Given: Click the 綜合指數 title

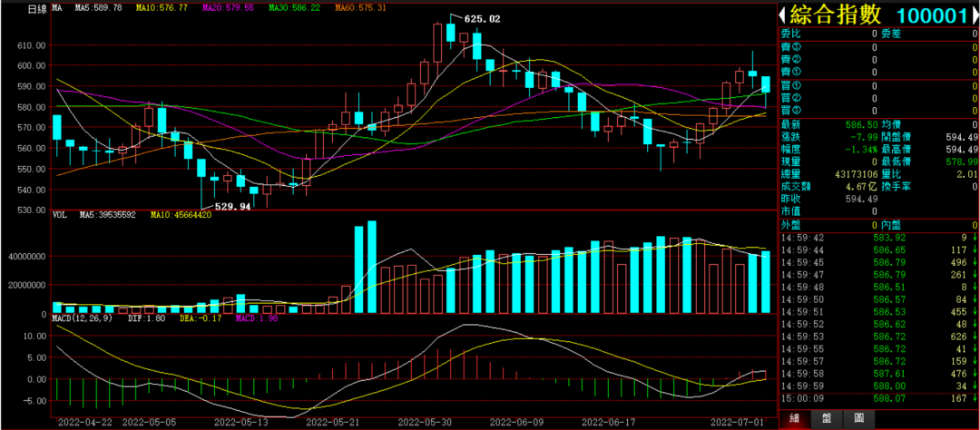Looking at the screenshot, I should point(836,15).
